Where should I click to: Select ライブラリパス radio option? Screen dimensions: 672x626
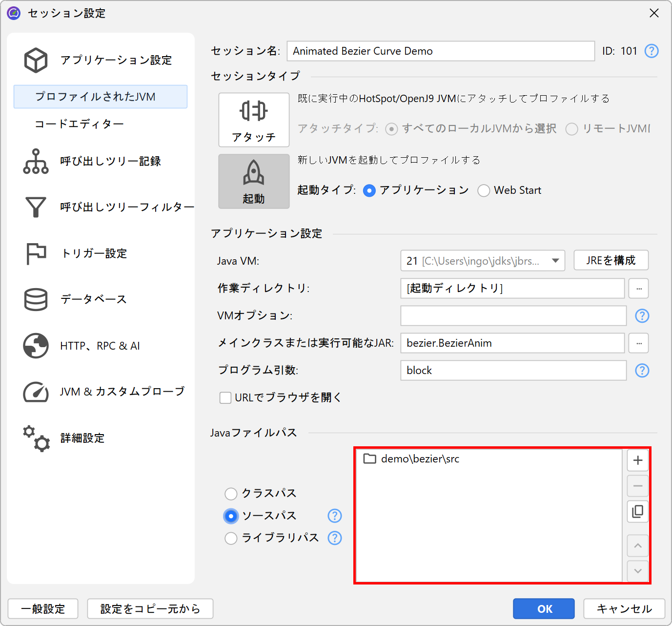click(x=231, y=538)
